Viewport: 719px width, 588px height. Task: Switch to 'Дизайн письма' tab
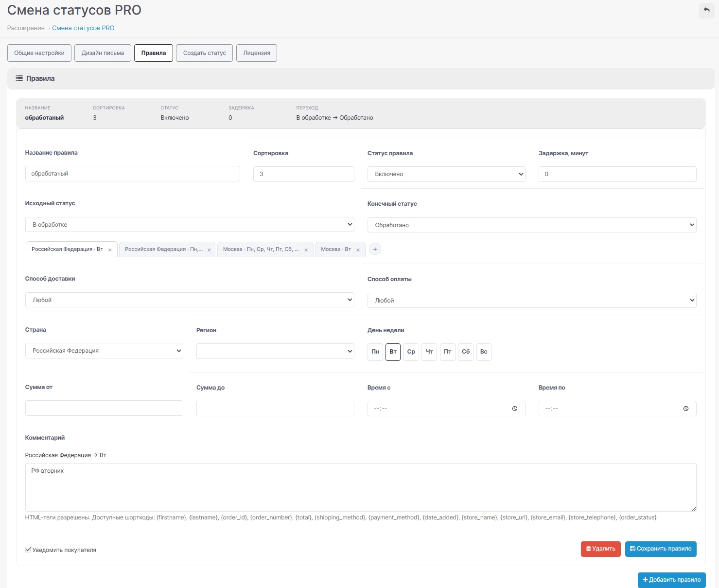[x=103, y=53]
